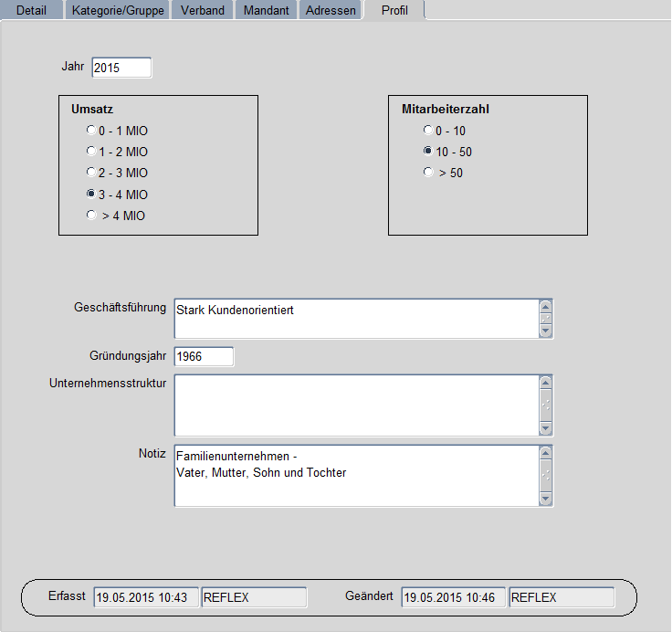Open the Adressen tab
Image resolution: width=672 pixels, height=632 pixels.
(331, 11)
